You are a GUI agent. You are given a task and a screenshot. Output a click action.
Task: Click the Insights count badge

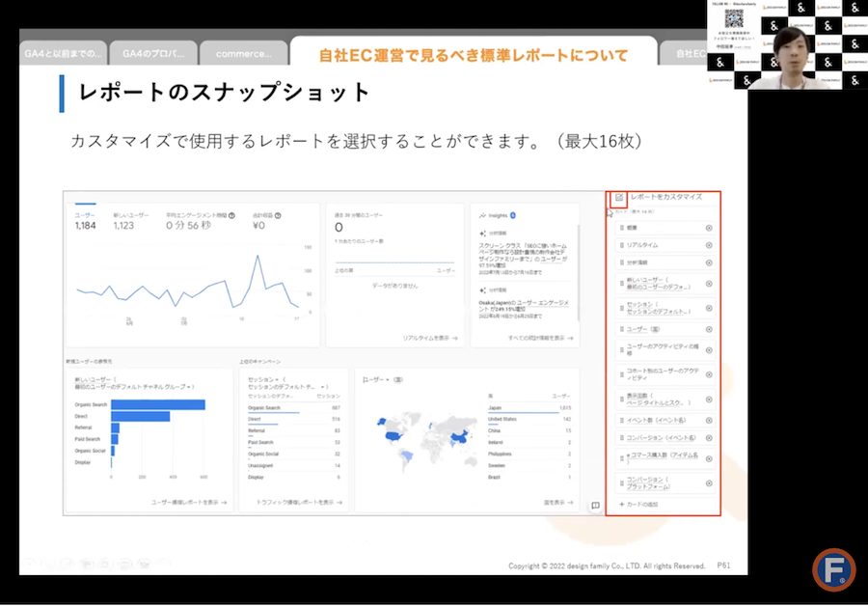(x=513, y=215)
